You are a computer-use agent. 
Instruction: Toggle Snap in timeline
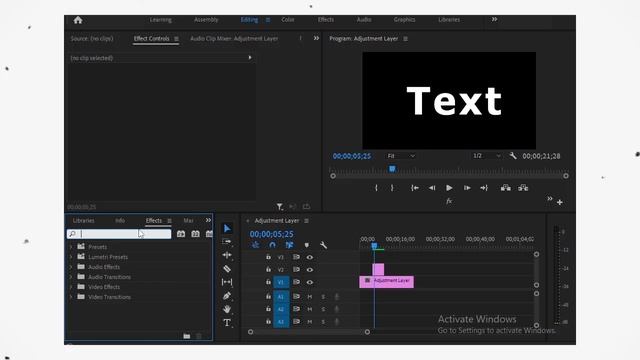tap(273, 245)
